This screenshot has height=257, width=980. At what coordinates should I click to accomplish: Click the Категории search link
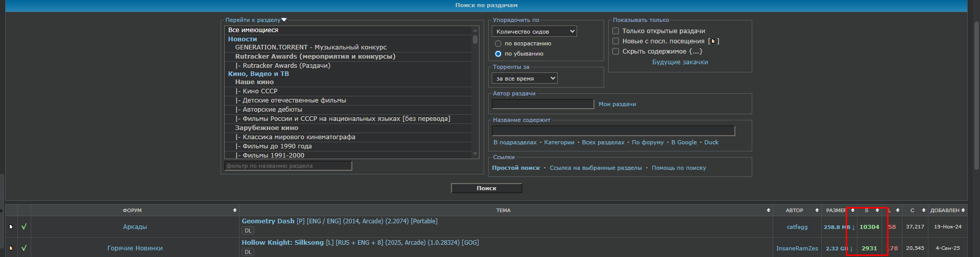559,142
